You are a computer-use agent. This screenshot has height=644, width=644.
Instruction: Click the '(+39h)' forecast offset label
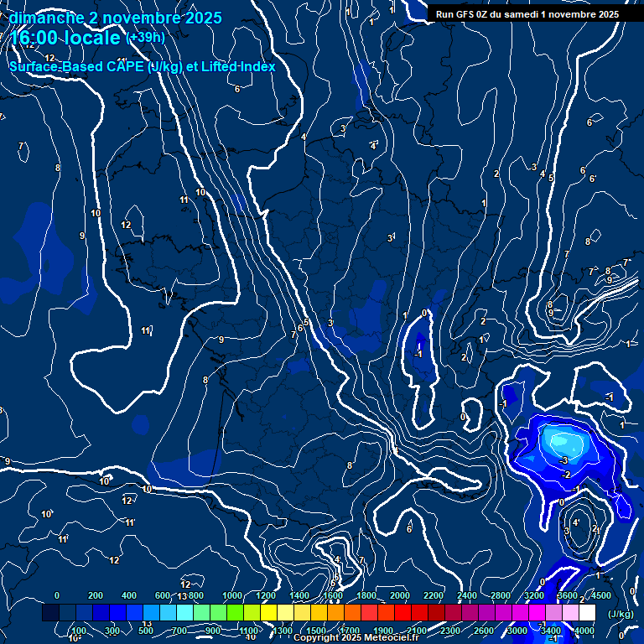(x=145, y=38)
